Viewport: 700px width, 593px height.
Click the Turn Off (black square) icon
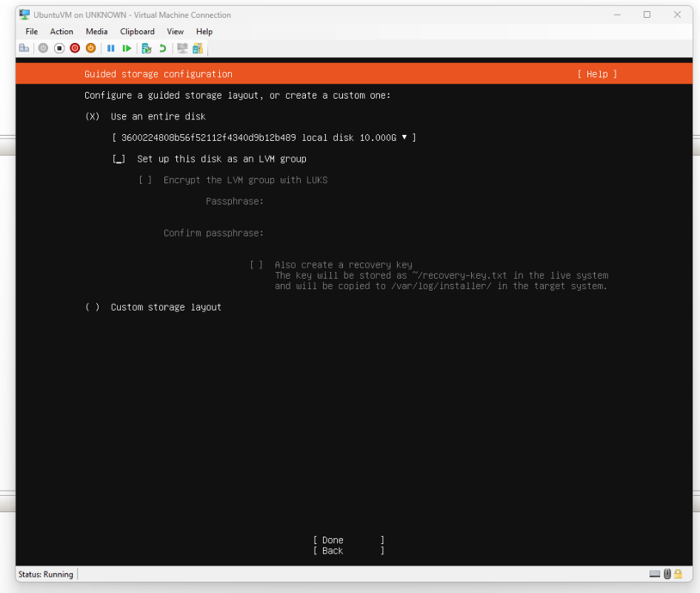point(59,48)
